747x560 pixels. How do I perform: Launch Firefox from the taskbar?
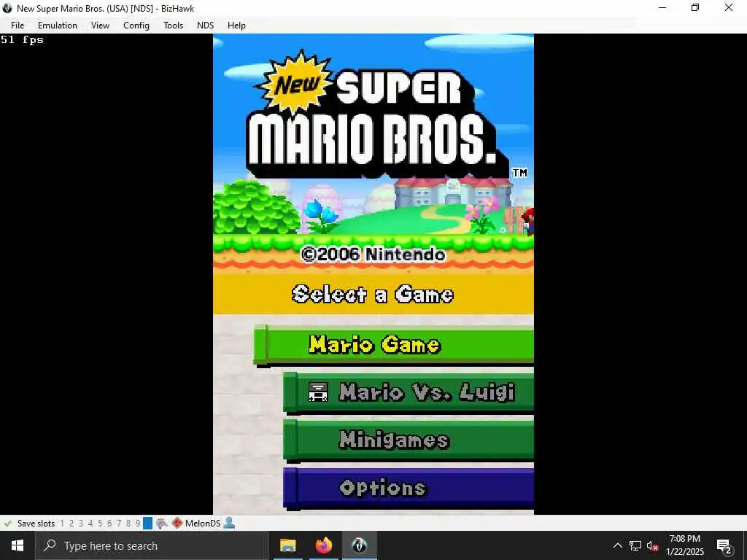click(x=324, y=545)
